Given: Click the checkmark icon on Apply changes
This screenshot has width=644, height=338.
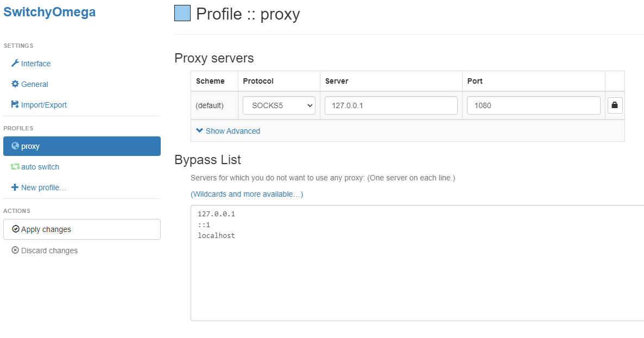Looking at the screenshot, I should [x=16, y=229].
